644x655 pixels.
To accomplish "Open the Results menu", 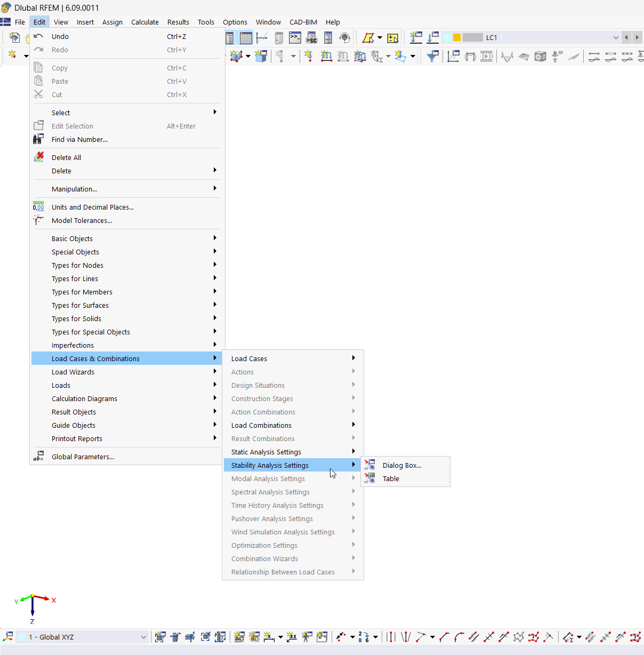I will point(178,22).
